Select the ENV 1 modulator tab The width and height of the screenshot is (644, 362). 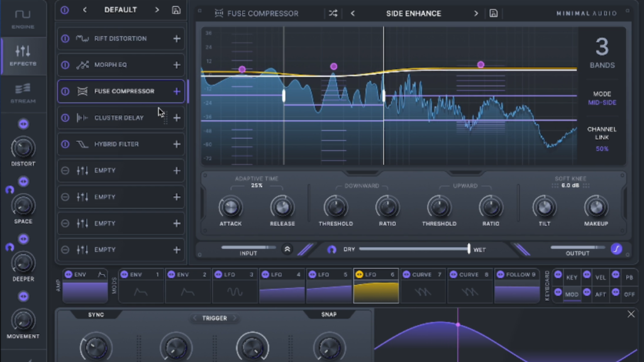[141, 286]
